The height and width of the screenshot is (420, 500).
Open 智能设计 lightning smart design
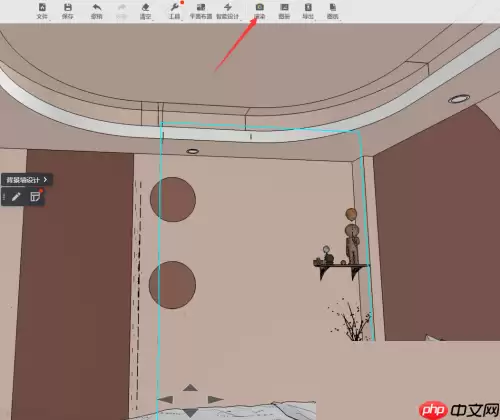[228, 7]
